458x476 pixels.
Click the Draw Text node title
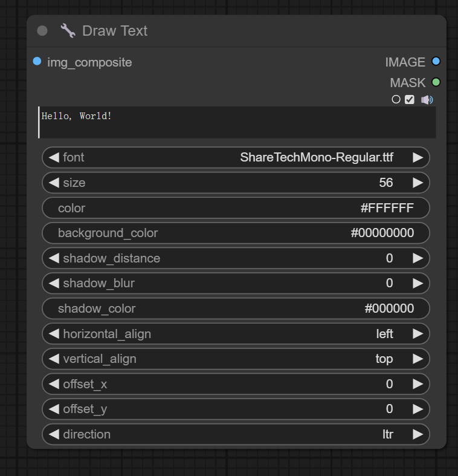point(115,31)
